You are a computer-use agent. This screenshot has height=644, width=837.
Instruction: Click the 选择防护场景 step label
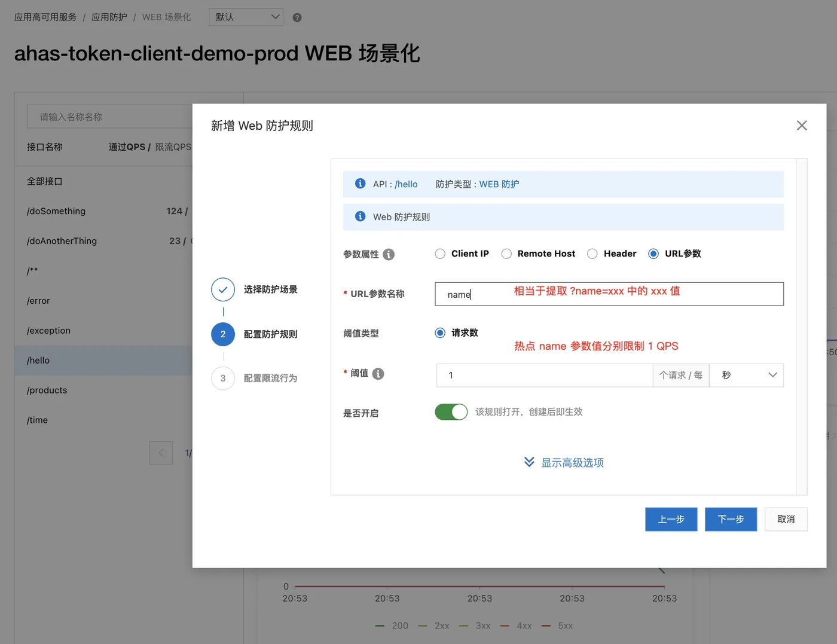[270, 289]
